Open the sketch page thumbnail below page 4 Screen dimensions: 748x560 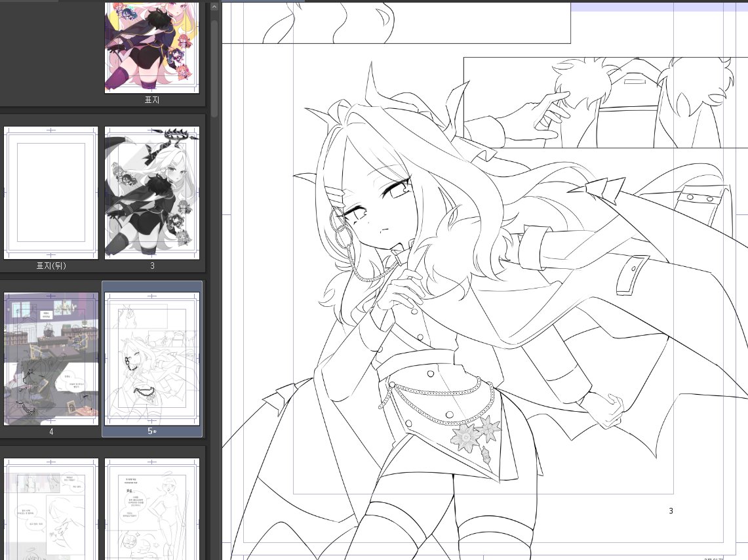(51, 509)
